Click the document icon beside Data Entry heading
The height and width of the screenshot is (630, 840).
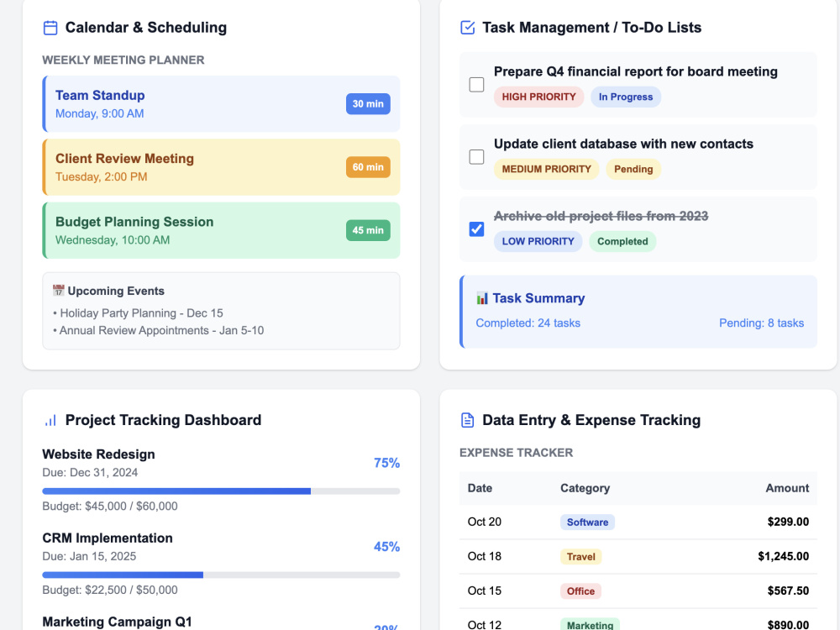click(468, 421)
